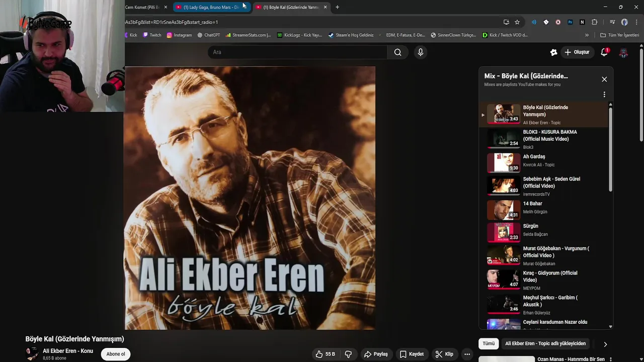The height and width of the screenshot is (362, 644).
Task: Select Ceylani karaduman Nazar oldu entry
Action: [x=543, y=323]
